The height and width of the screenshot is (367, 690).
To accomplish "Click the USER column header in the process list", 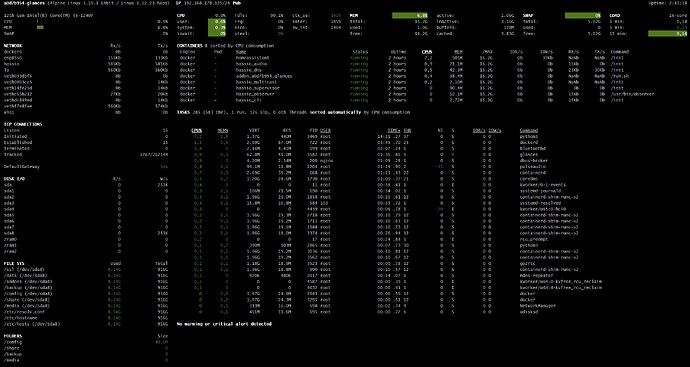I will click(325, 130).
